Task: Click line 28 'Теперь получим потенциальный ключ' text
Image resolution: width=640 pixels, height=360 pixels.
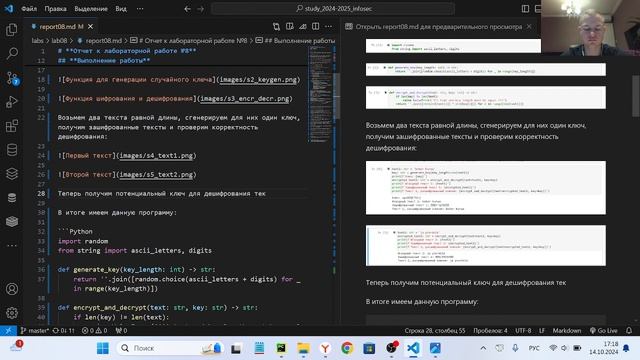Action: click(x=162, y=193)
